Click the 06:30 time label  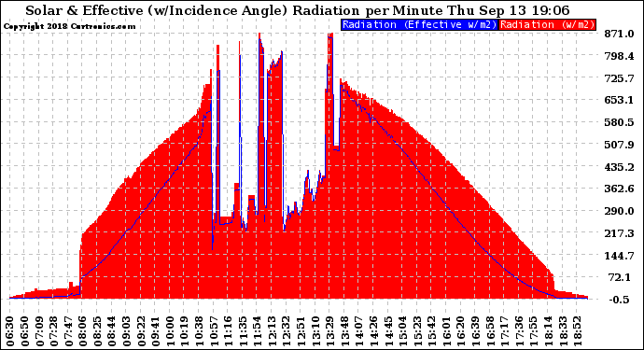pyautogui.click(x=10, y=331)
